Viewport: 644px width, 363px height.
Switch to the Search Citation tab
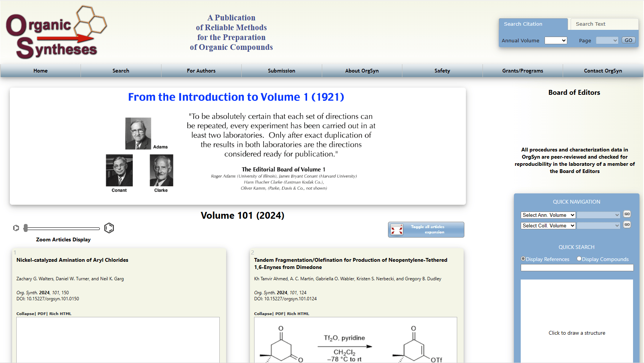coord(533,24)
